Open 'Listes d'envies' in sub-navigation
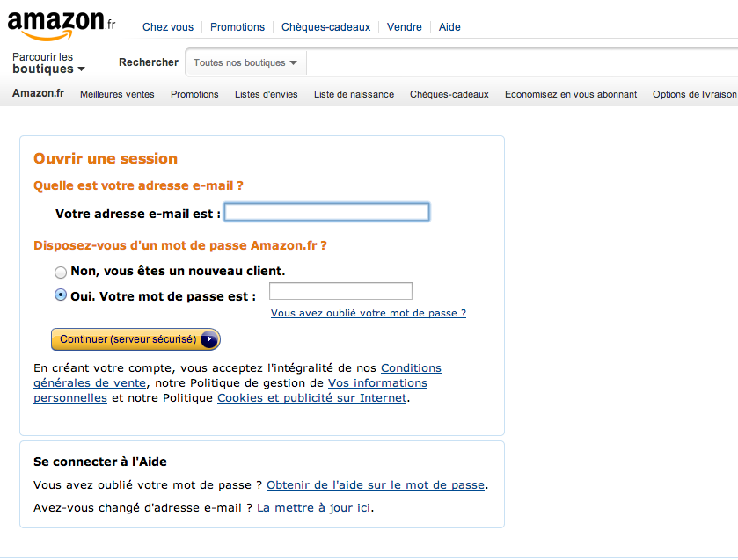The width and height of the screenshot is (738, 560). 267,94
